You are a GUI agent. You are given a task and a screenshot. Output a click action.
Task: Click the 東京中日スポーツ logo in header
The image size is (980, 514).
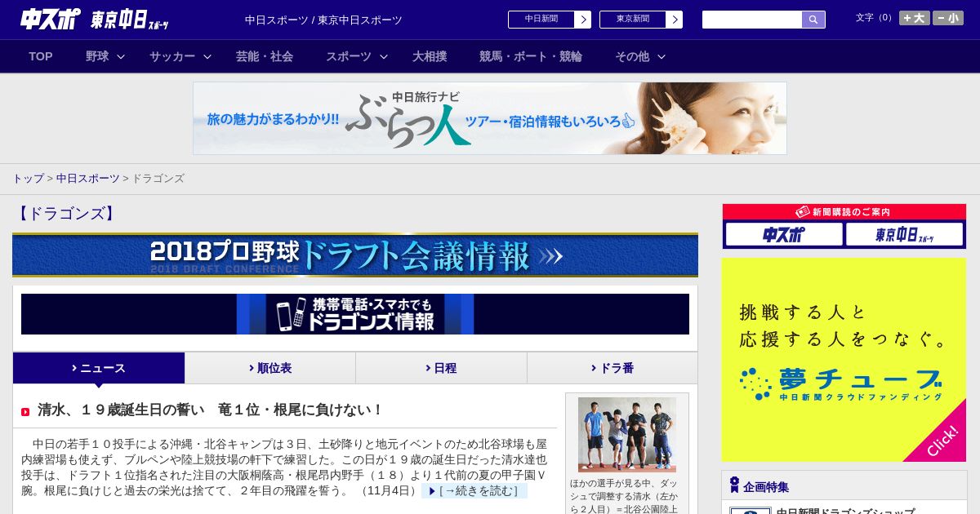pyautogui.click(x=130, y=20)
